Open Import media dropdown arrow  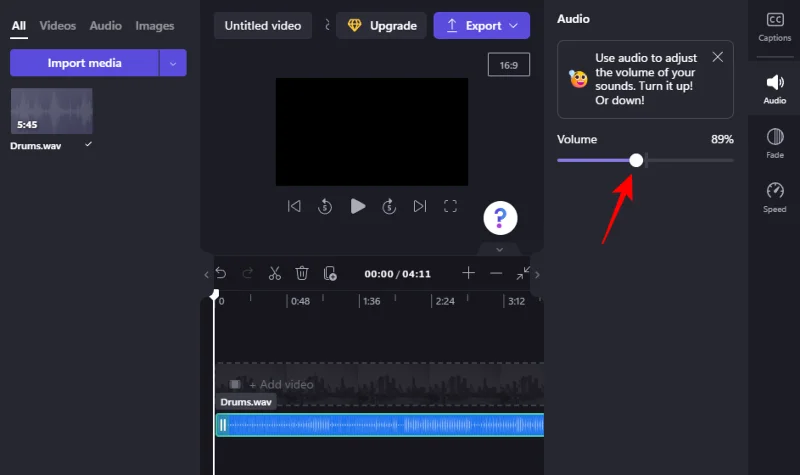click(x=173, y=63)
